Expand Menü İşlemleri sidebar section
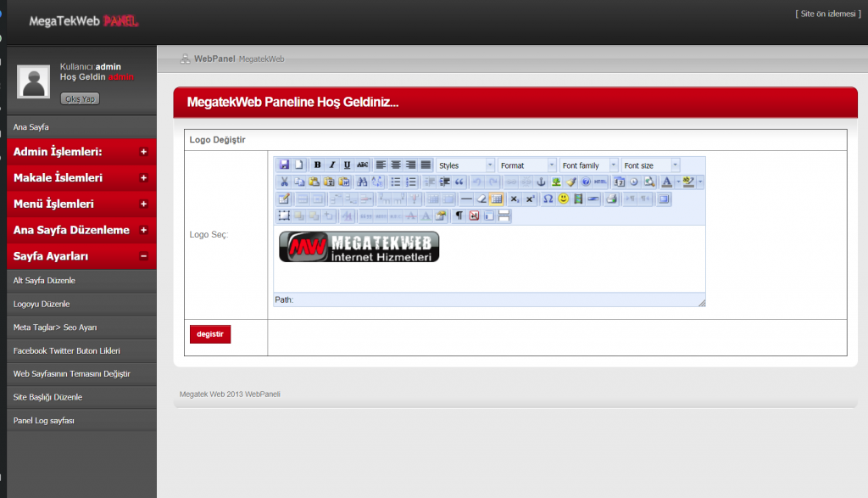The width and height of the screenshot is (868, 498). tap(82, 204)
